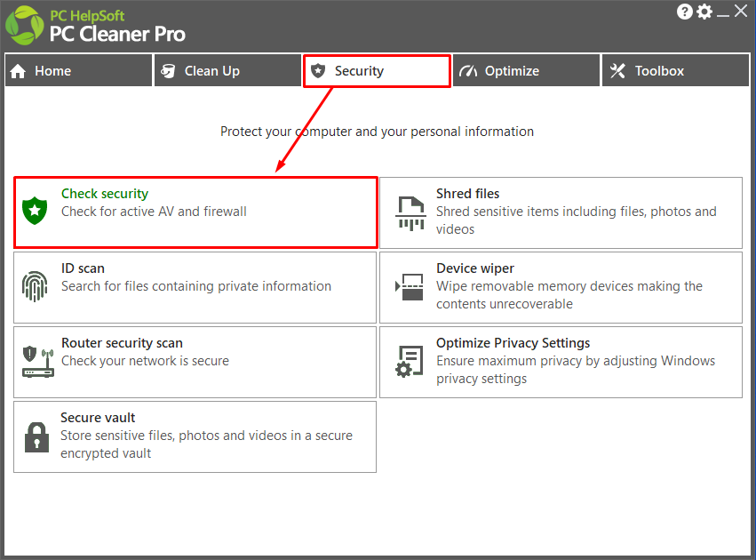
Task: Open Check security
Action: click(195, 212)
